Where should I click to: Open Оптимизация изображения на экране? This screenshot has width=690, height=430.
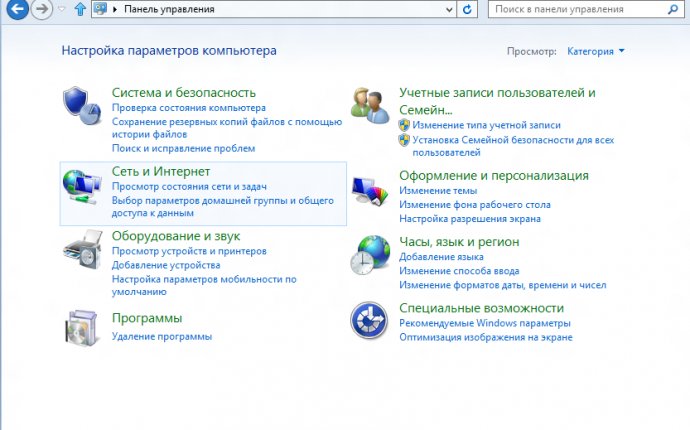(x=486, y=338)
